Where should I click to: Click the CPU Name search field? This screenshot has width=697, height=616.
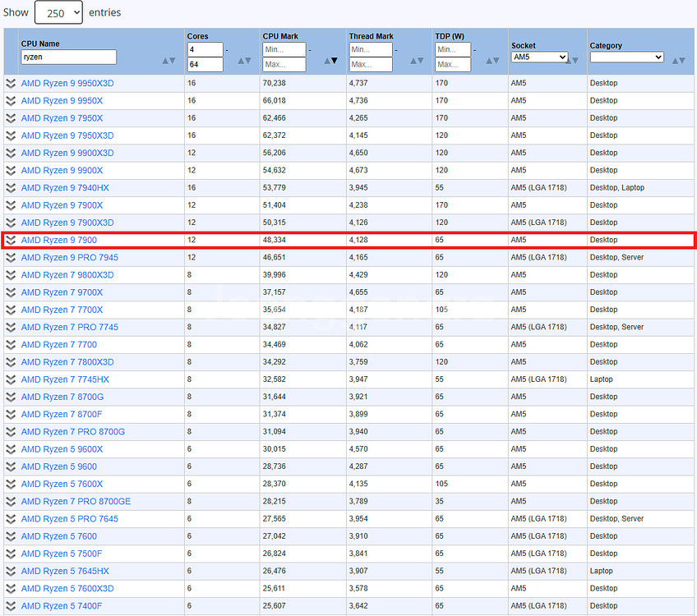tap(68, 57)
